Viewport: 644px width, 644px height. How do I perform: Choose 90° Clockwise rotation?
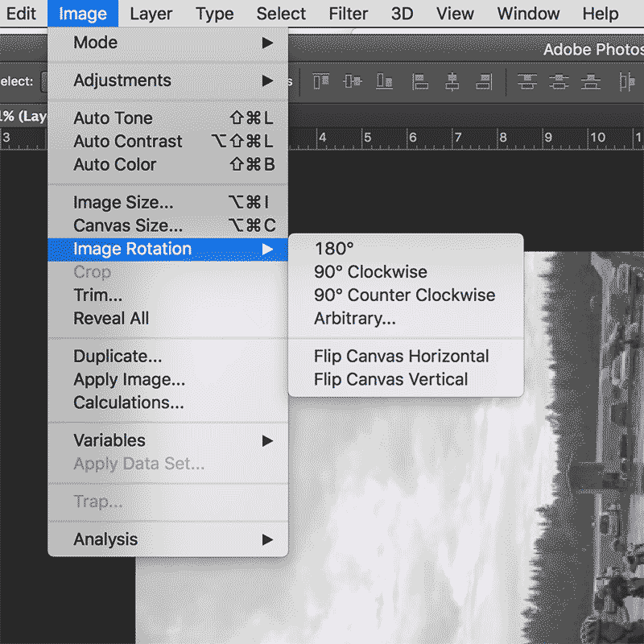coord(370,272)
